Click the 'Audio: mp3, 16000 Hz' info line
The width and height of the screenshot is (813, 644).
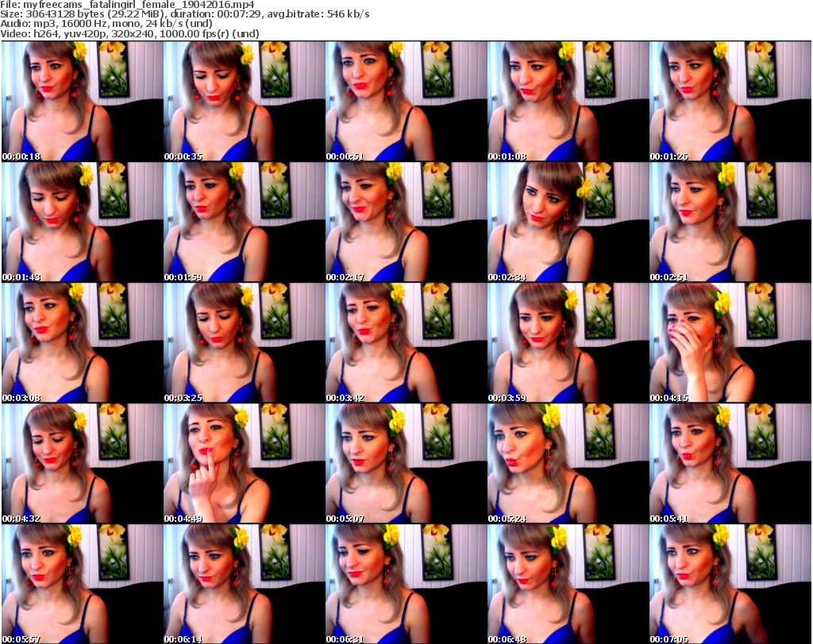[106, 24]
